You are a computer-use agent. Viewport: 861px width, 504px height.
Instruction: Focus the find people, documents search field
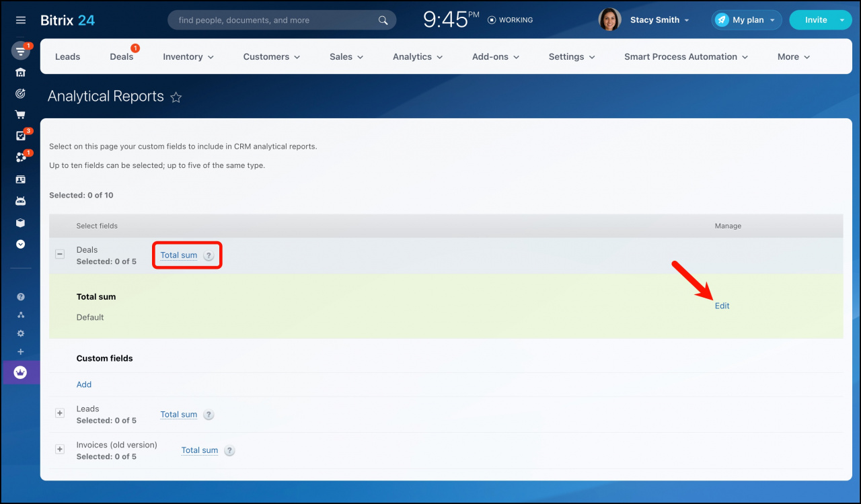point(282,20)
